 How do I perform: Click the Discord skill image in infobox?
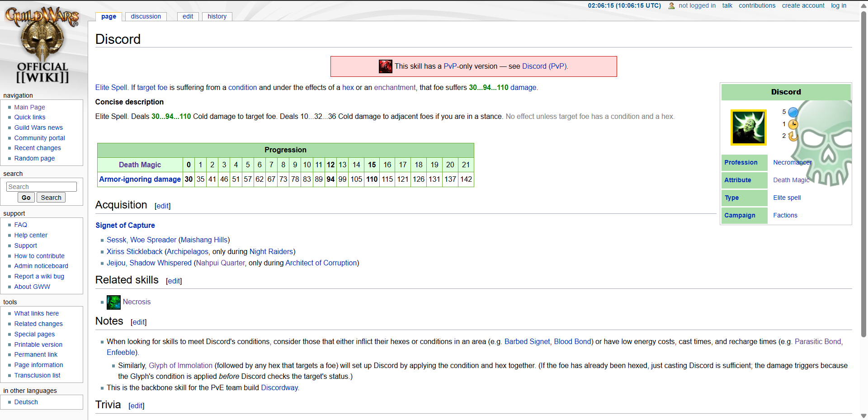click(749, 127)
